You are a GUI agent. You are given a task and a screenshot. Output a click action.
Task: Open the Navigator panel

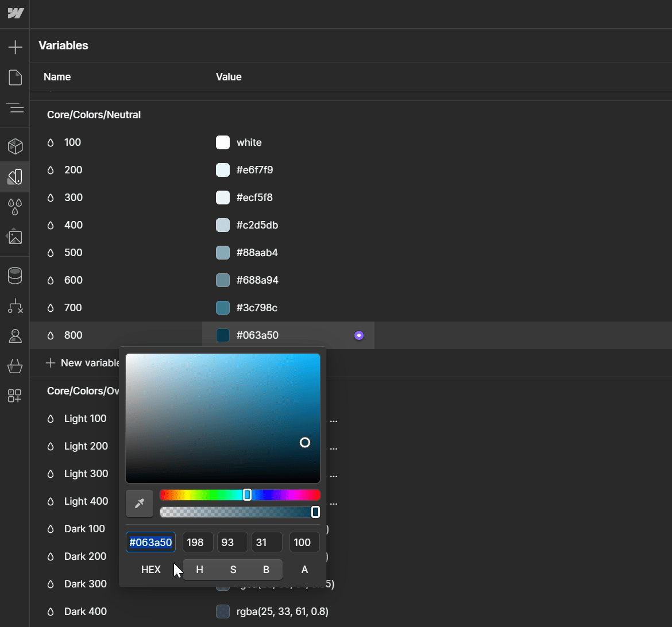tap(14, 108)
